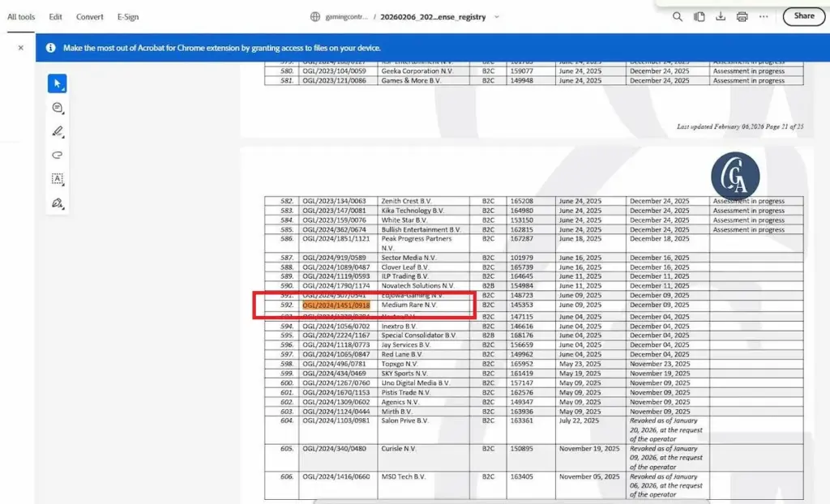Select the text box tool

pyautogui.click(x=58, y=179)
